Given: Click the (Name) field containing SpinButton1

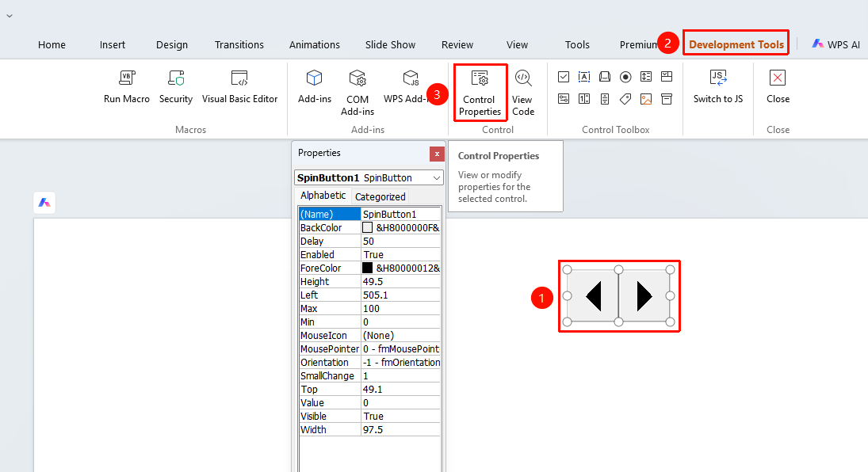Looking at the screenshot, I should 401,214.
